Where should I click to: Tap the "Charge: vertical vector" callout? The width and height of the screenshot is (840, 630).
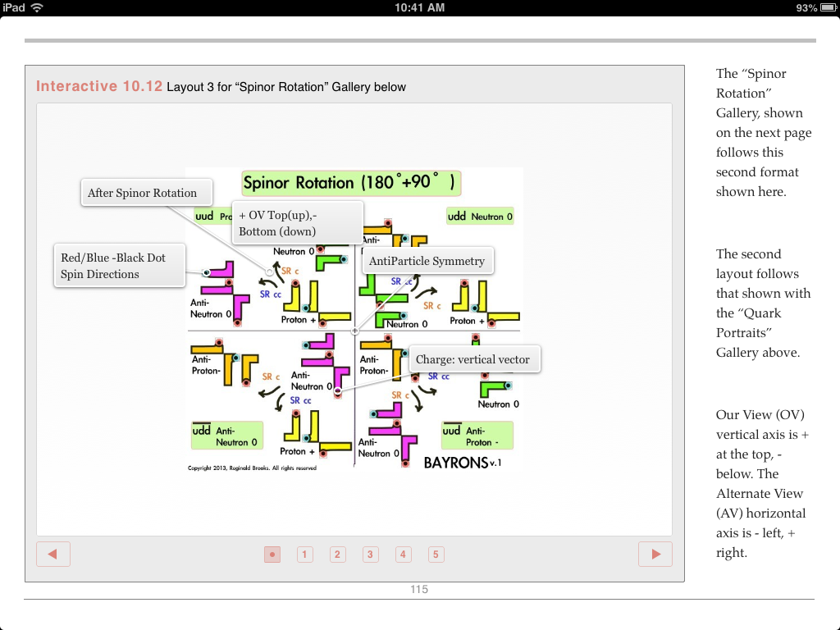pyautogui.click(x=473, y=359)
